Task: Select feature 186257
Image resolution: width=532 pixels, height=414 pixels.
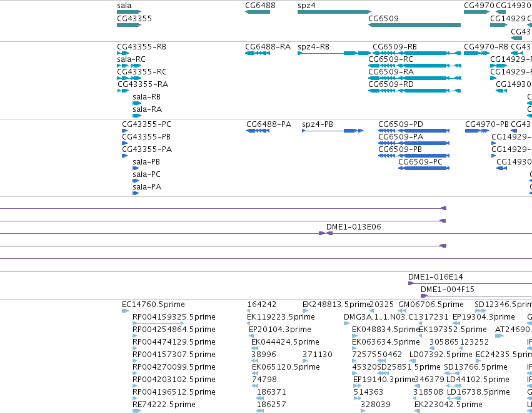Action: 260,411
